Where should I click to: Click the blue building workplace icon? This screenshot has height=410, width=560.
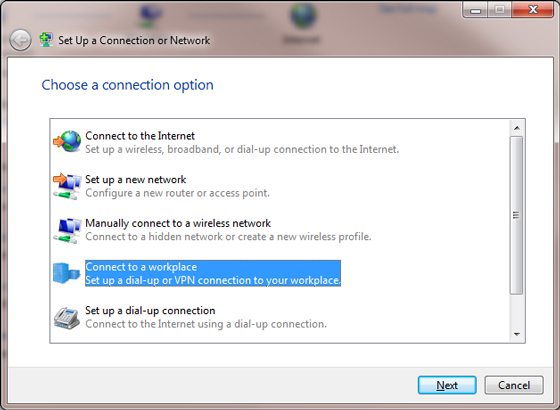(x=66, y=273)
